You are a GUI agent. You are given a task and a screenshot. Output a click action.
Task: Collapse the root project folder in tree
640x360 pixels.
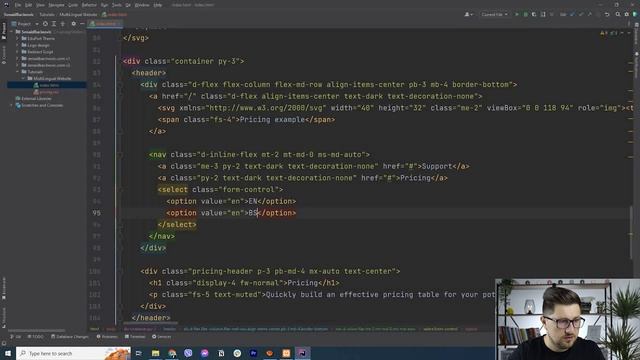pos(12,32)
